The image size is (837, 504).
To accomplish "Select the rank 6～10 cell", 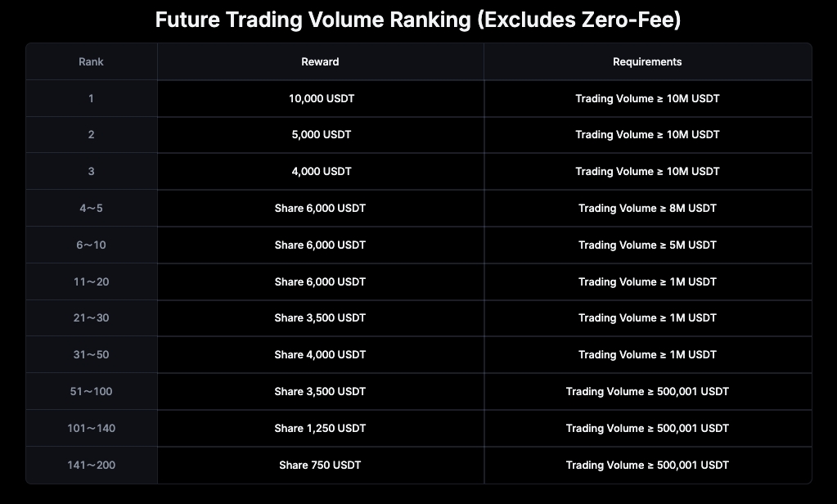I will pos(91,245).
